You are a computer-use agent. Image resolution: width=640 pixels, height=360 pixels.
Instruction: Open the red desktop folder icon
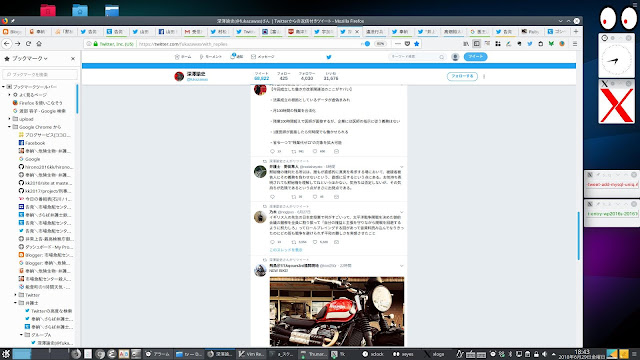tap(48, 10)
